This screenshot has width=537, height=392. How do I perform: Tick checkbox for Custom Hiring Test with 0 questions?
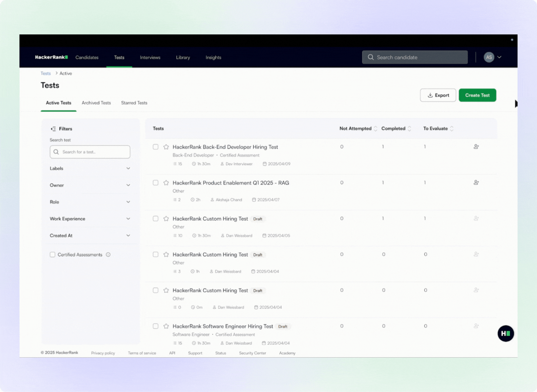click(156, 290)
